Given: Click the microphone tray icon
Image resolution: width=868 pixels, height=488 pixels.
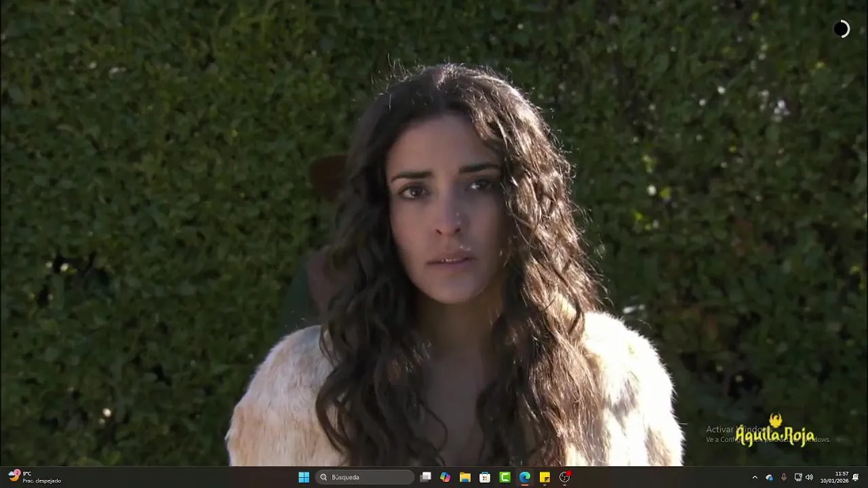Looking at the screenshot, I should [784, 477].
